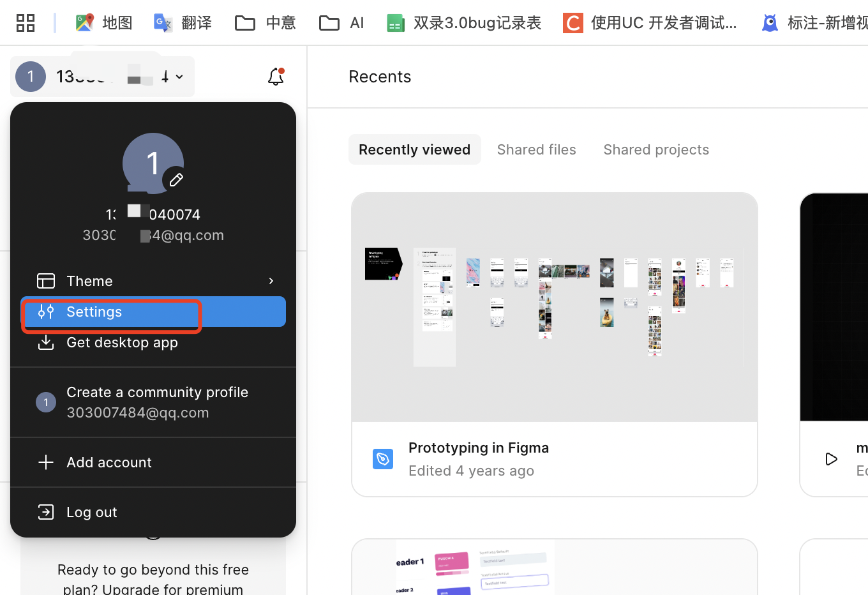Open the dark thumbnail of the second file

tap(834, 307)
